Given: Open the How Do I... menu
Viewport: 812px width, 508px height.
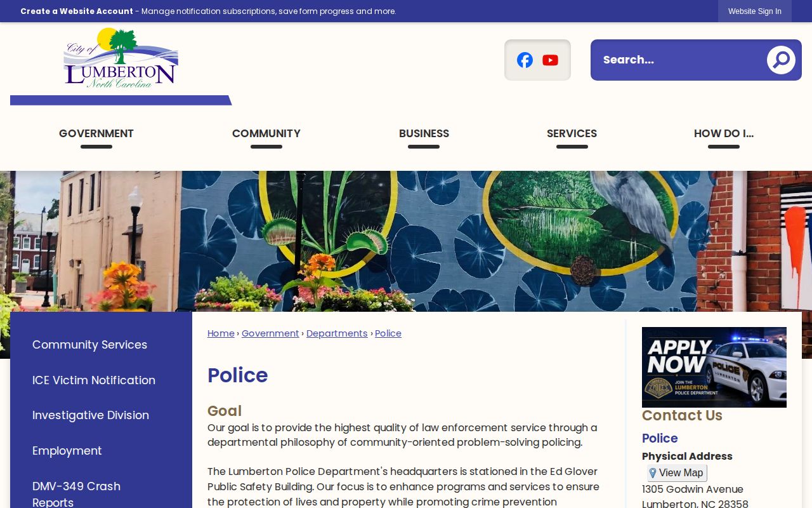Looking at the screenshot, I should coord(724,133).
